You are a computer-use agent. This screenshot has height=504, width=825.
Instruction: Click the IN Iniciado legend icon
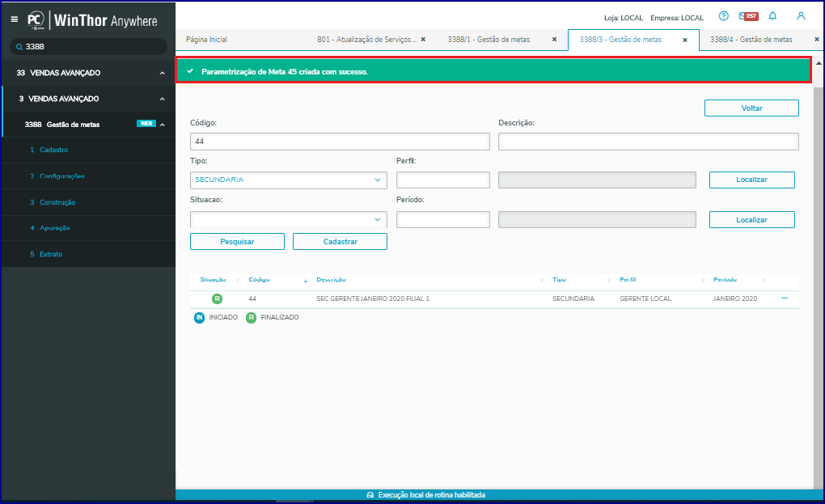click(199, 317)
